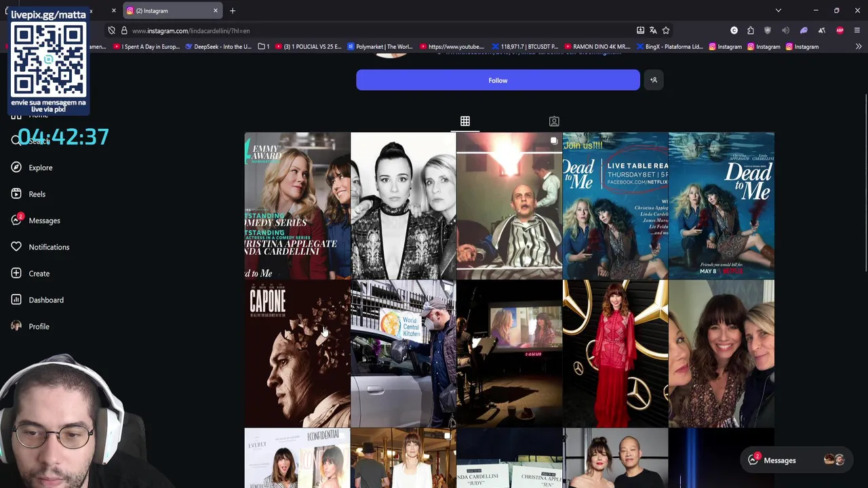Open Dashboard from the sidebar
This screenshot has height=488, width=868.
pos(46,300)
